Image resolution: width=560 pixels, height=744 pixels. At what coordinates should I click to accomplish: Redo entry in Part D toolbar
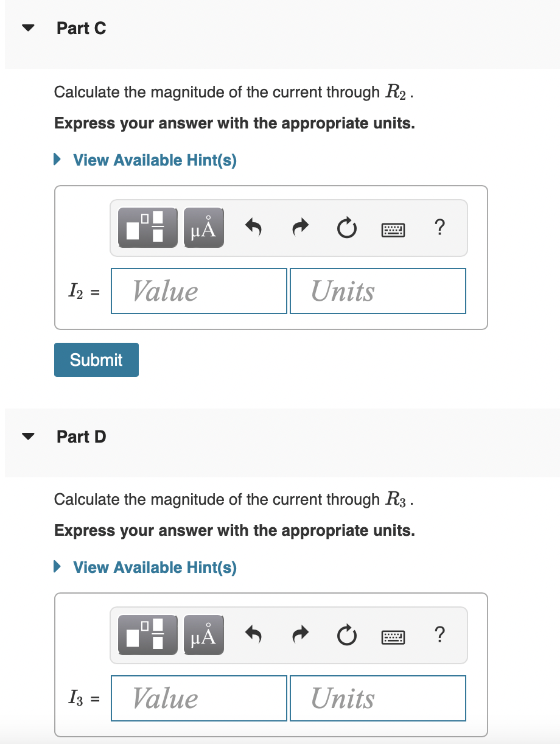coord(300,636)
